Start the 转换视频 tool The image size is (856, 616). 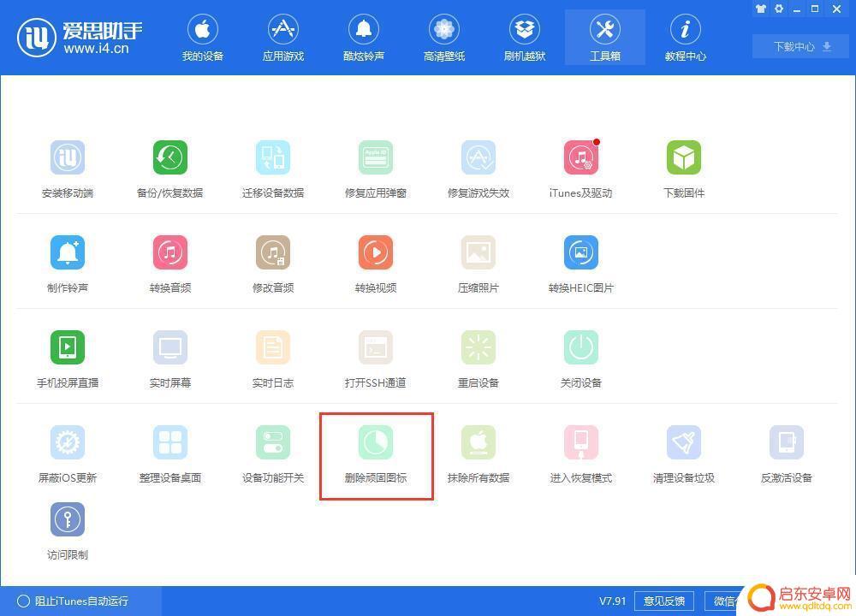pyautogui.click(x=376, y=264)
